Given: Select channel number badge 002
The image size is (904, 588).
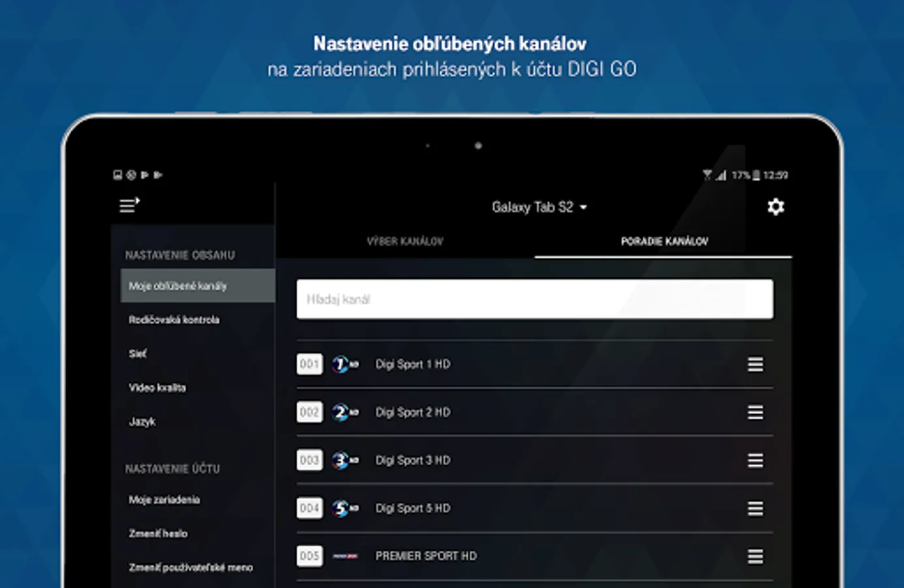Looking at the screenshot, I should click(x=310, y=412).
